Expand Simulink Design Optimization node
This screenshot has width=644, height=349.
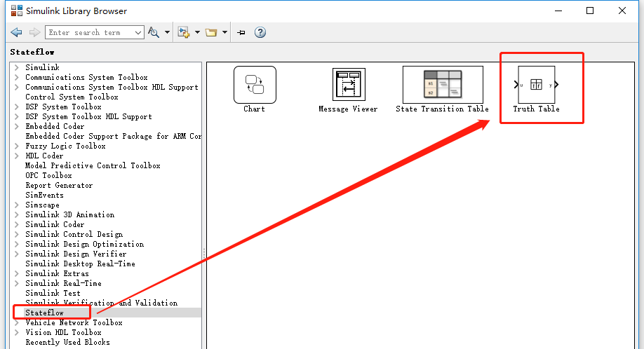pos(17,244)
